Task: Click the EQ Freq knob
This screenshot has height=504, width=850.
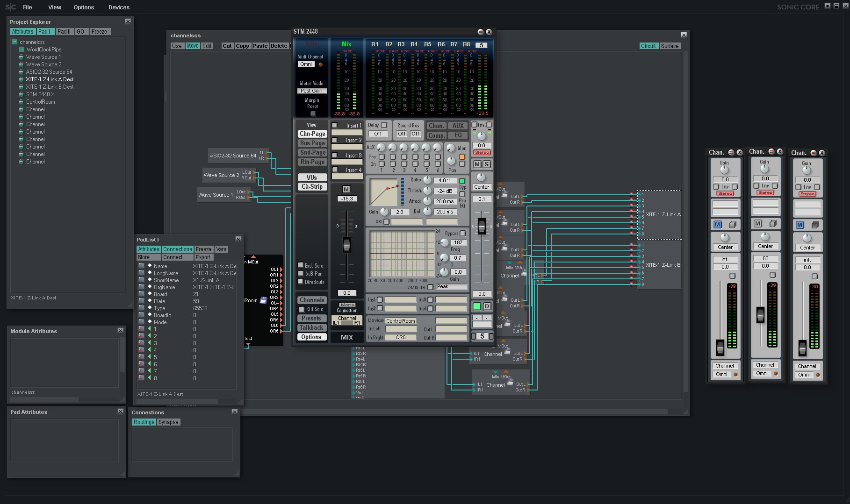Action: point(444,242)
